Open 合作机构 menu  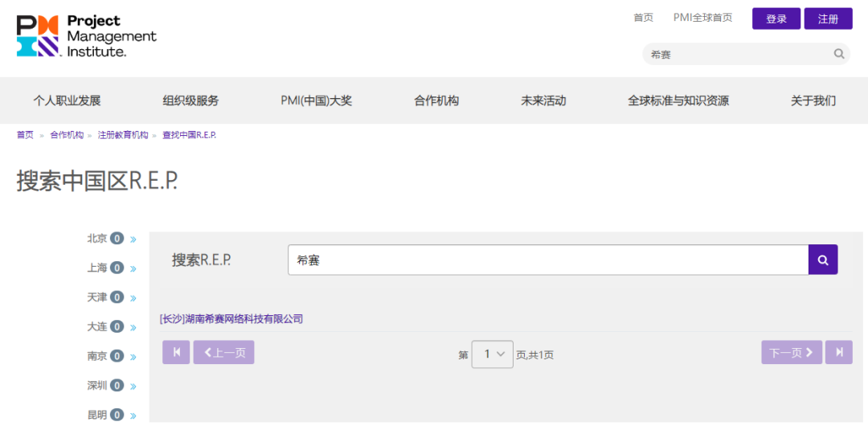coord(436,100)
